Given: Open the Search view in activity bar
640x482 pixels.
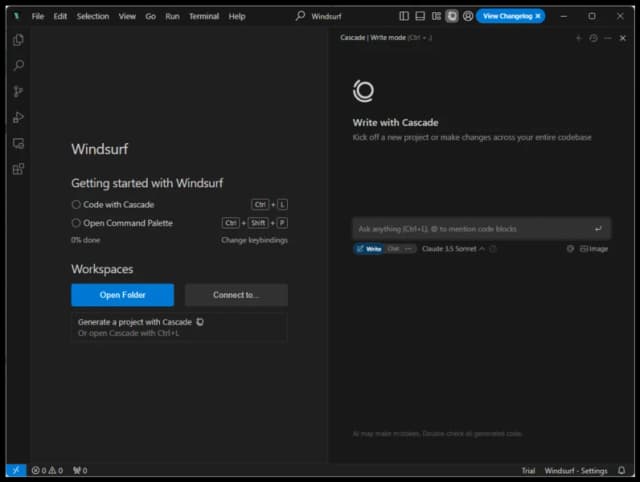Looking at the screenshot, I should (x=18, y=65).
